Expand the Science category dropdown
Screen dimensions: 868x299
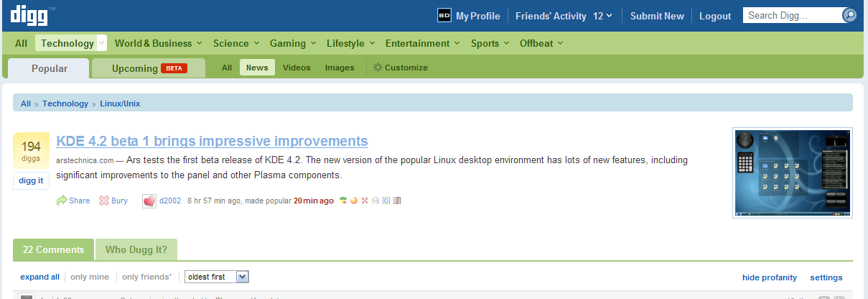[x=256, y=44]
